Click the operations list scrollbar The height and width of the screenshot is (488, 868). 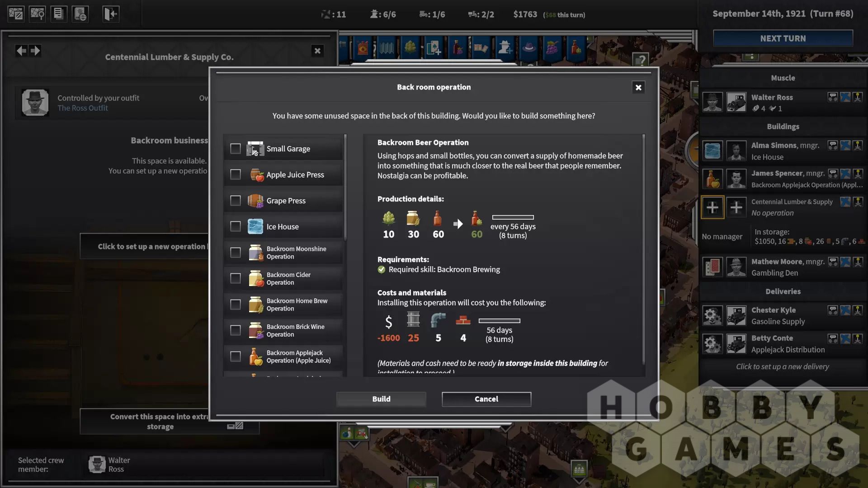click(x=345, y=188)
